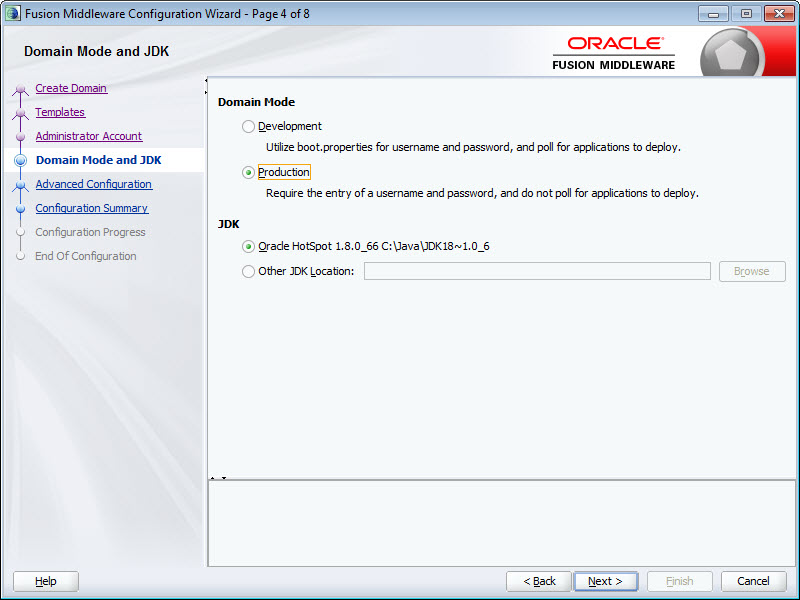Maximize the Configuration Wizard window
This screenshot has height=600, width=800.
tap(746, 14)
